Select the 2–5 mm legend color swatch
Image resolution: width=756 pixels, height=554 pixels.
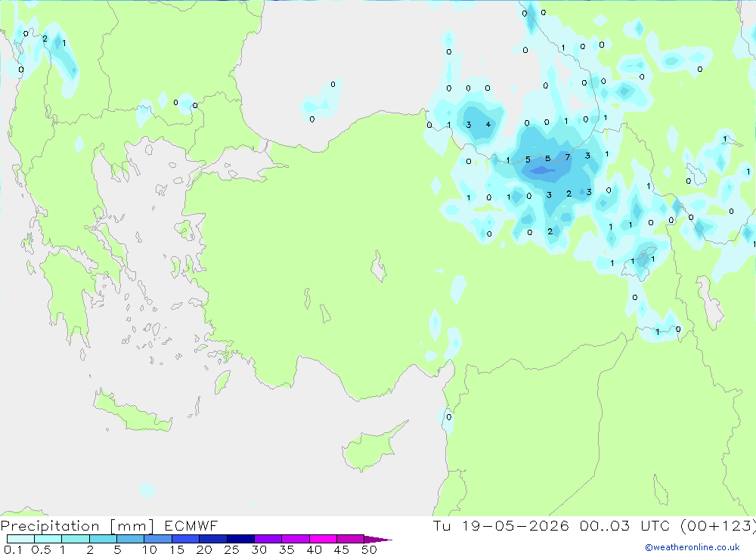pos(103,539)
